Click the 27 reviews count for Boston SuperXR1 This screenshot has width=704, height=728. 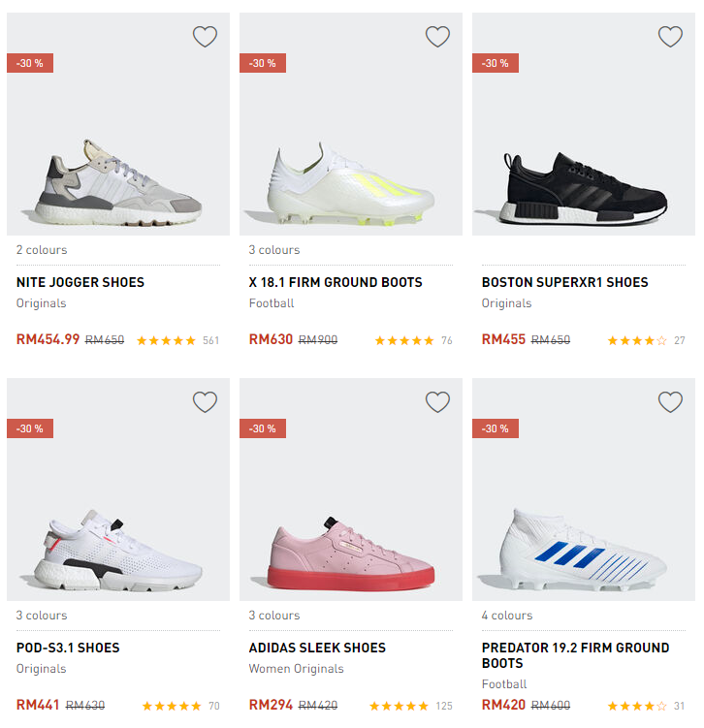click(x=679, y=340)
